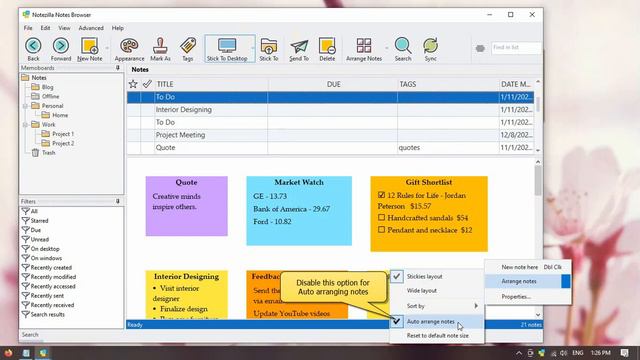Click the Send To paper plane icon
The image size is (640, 360).
299,46
